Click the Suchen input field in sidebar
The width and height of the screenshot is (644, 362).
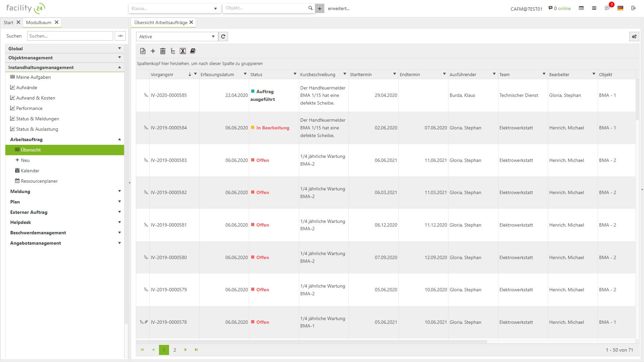click(70, 36)
